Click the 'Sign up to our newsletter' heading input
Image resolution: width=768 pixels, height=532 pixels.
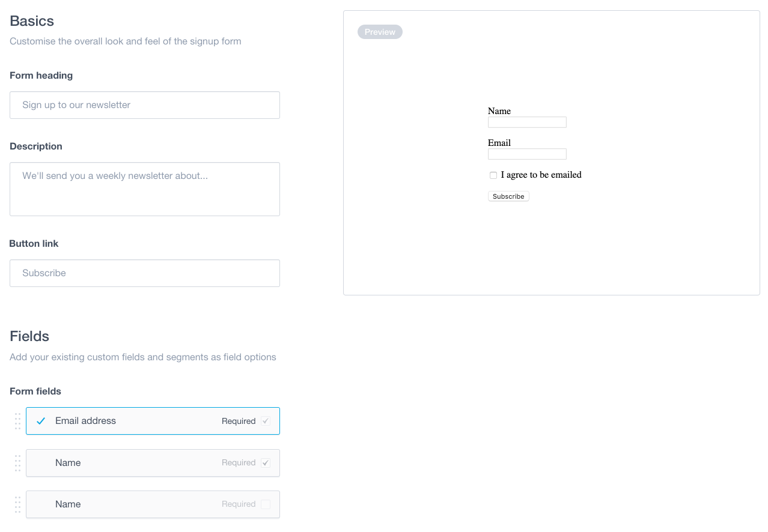(144, 104)
